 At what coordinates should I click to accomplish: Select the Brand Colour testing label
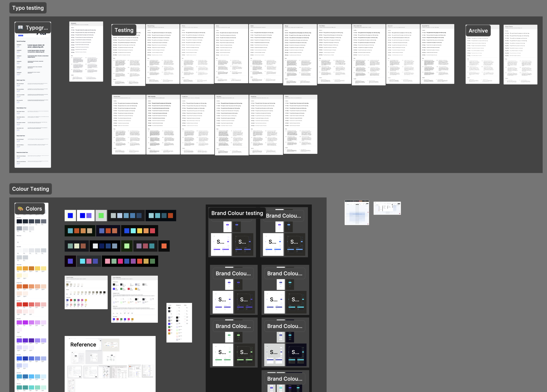click(237, 213)
